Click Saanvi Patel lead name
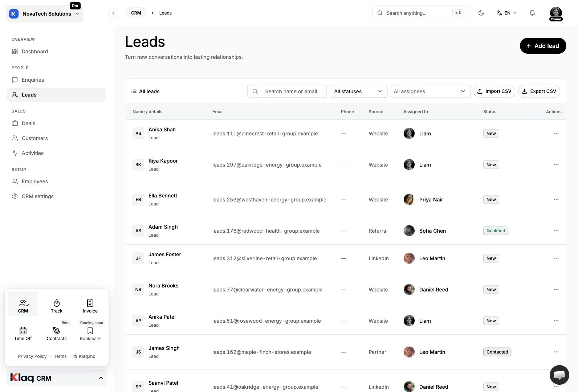Image resolution: width=578 pixels, height=392 pixels. 163,383
